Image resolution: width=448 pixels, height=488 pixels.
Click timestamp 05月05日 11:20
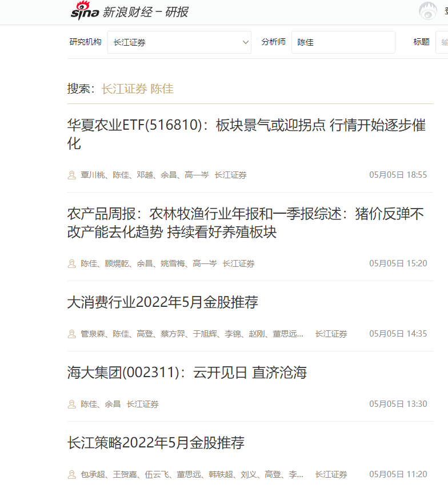pyautogui.click(x=398, y=474)
